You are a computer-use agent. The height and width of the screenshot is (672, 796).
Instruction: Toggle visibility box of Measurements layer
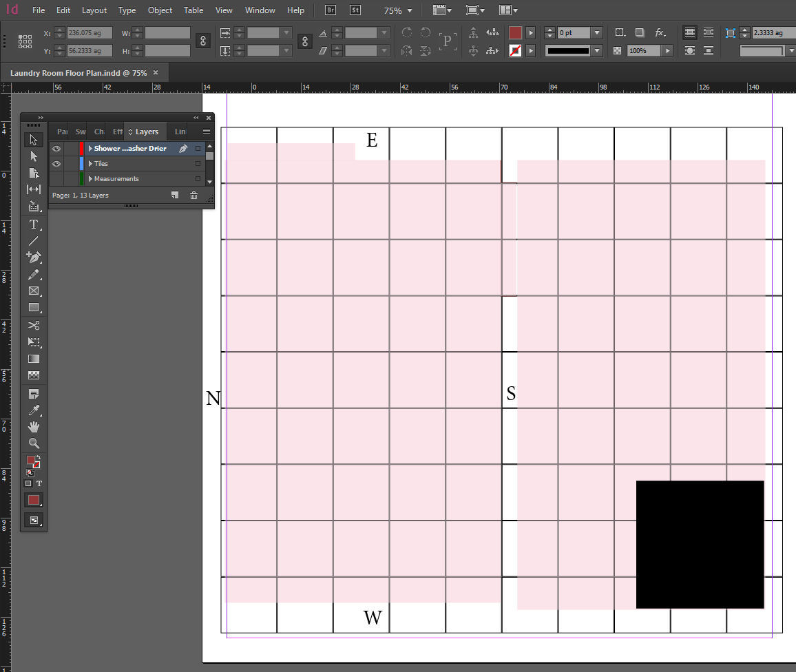coord(56,179)
